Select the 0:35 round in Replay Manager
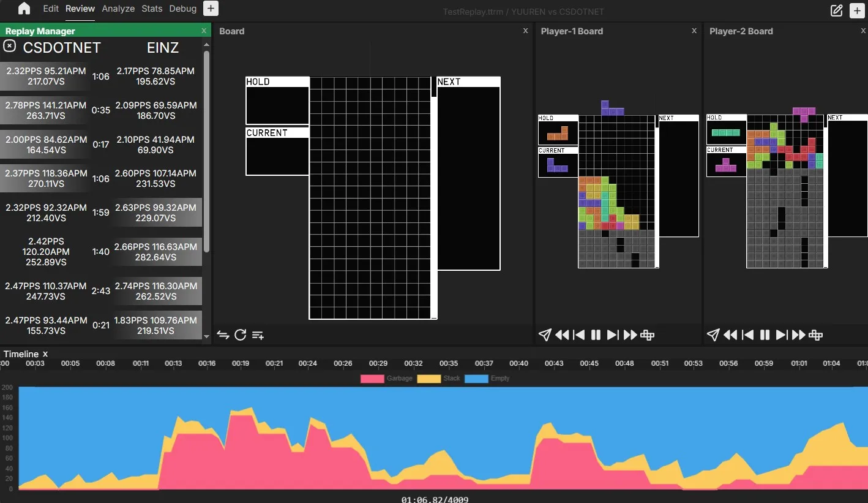The image size is (868, 503). point(101,110)
